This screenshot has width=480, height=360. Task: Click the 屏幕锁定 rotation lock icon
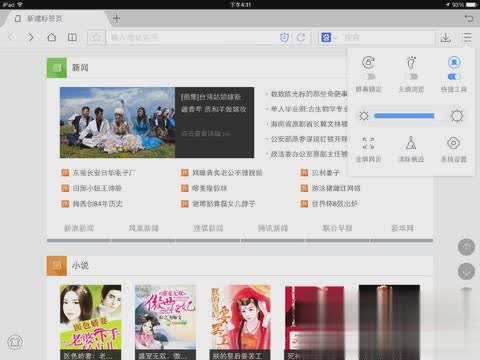click(368, 62)
